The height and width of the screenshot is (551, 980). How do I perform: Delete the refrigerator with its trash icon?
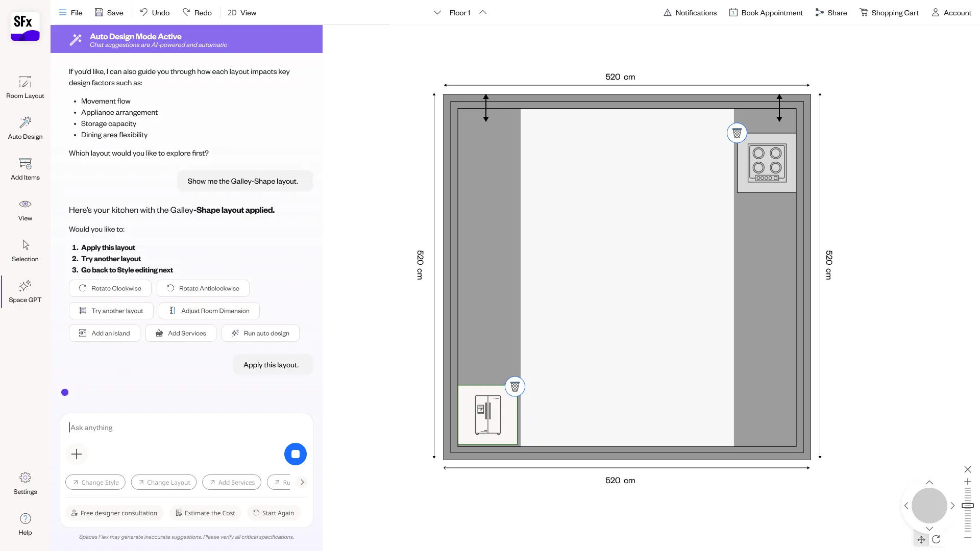[x=514, y=387]
